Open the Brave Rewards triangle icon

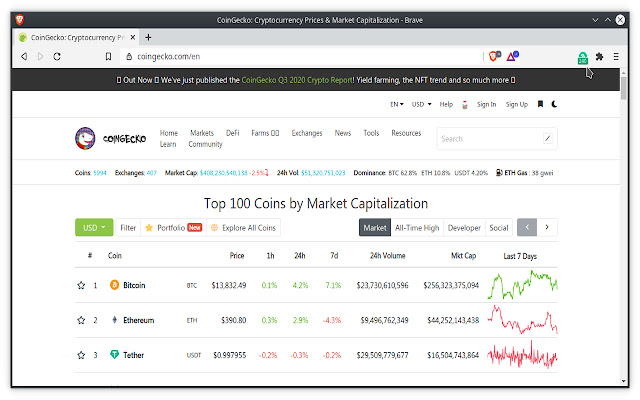coord(512,56)
